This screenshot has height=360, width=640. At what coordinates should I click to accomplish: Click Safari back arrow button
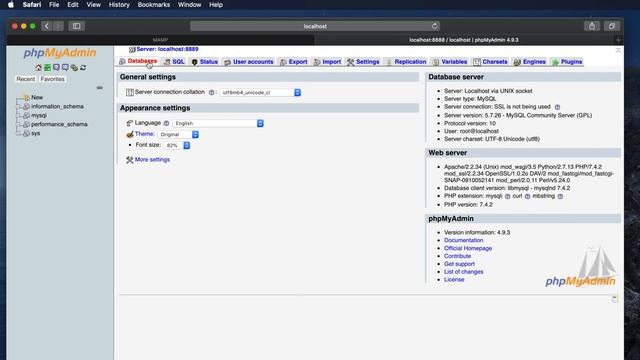coord(47,26)
